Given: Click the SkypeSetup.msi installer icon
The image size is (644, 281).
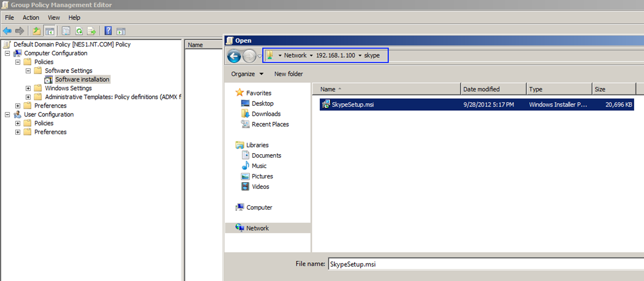Looking at the screenshot, I should [326, 104].
